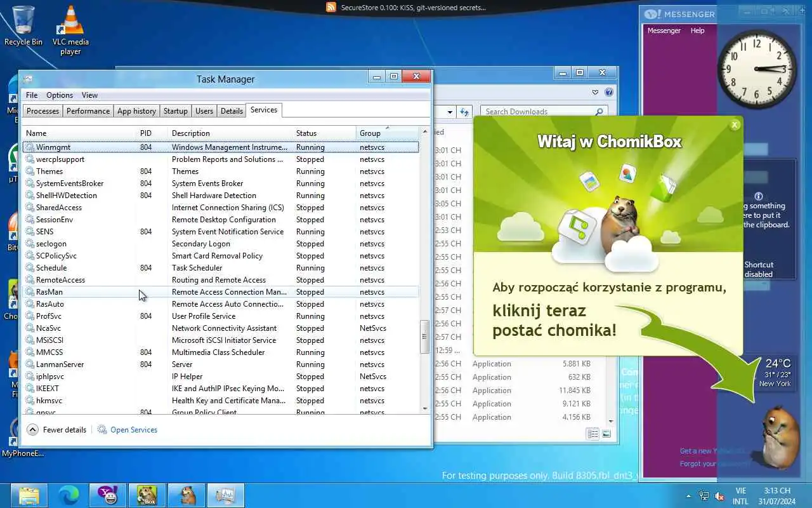Switch to the App history tab
Screen dimensions: 812x508
(x=136, y=111)
